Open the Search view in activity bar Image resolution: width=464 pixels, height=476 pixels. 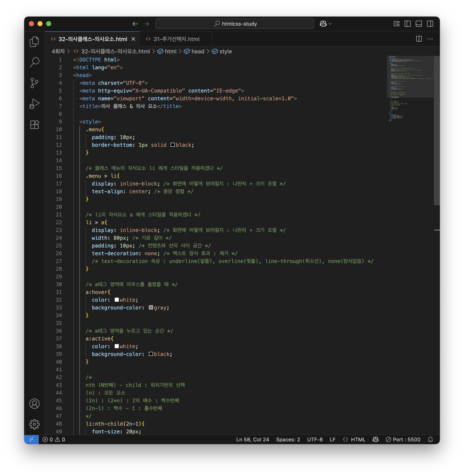34,62
